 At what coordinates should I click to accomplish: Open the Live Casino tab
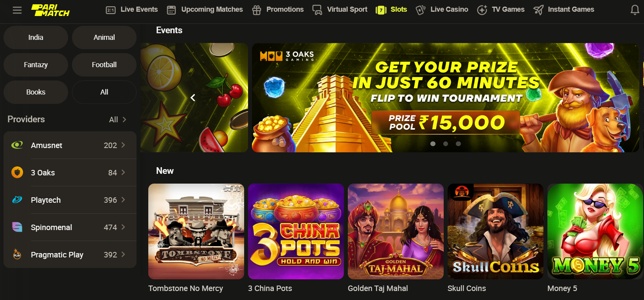pyautogui.click(x=442, y=10)
